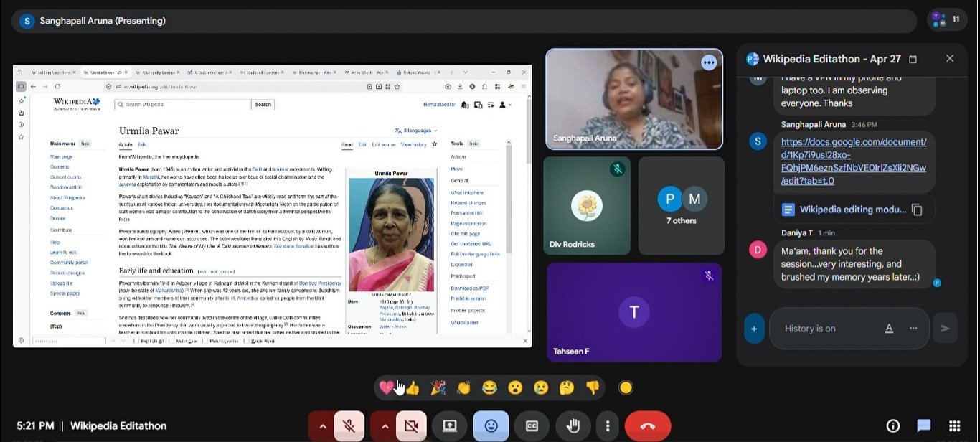Copy link of Wikipedia editing module attachment

point(916,210)
